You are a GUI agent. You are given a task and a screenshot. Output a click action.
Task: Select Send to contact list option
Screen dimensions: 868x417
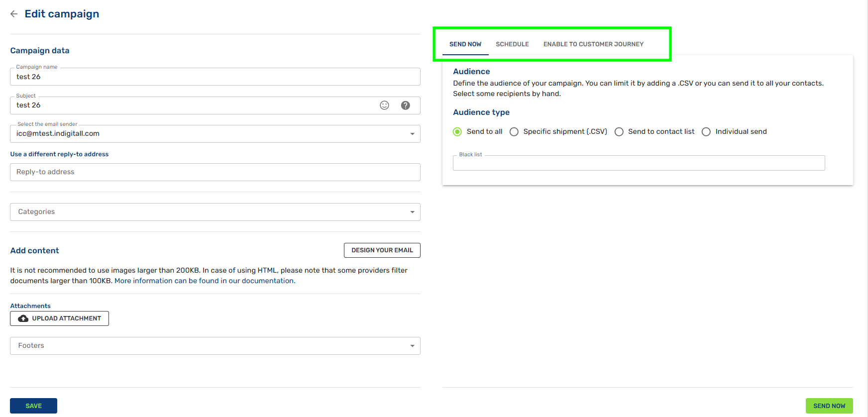(x=619, y=132)
